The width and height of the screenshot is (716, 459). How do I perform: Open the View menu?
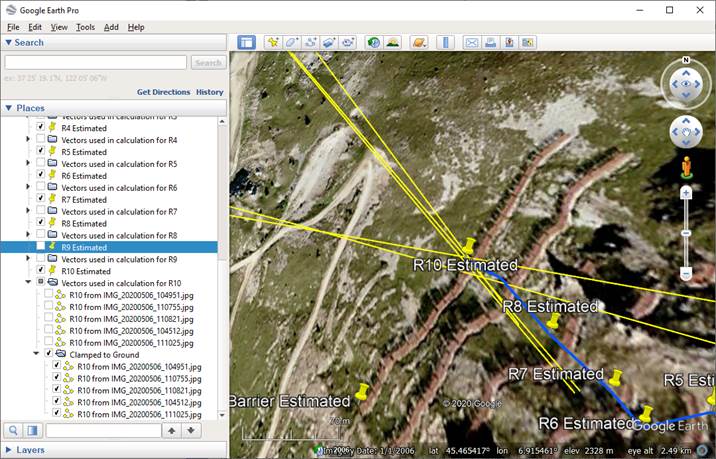59,27
